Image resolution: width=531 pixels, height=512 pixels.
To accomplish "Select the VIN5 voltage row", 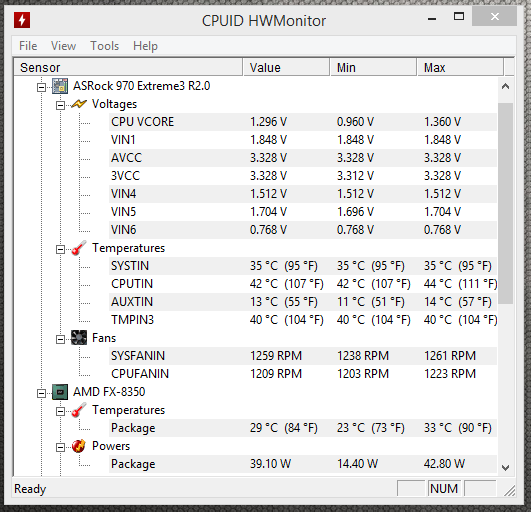I will pos(303,212).
